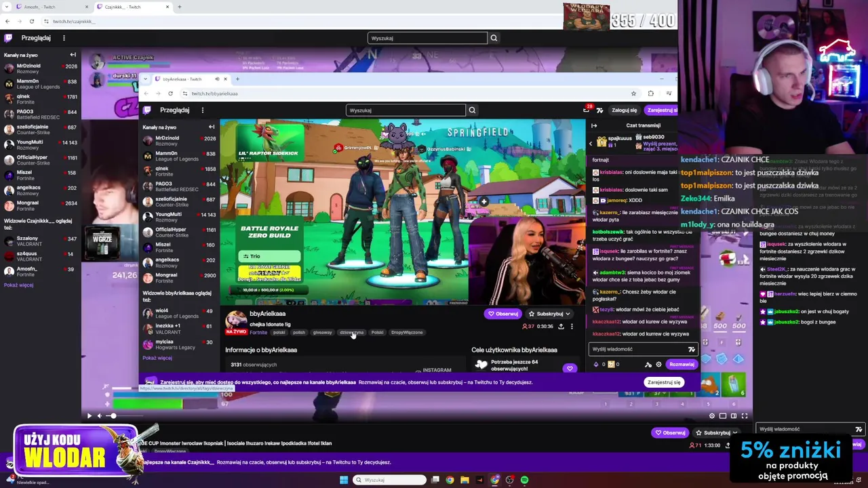Viewport: 868px width, 488px height.
Task: Open File Explorer from taskbar
Action: point(465,480)
